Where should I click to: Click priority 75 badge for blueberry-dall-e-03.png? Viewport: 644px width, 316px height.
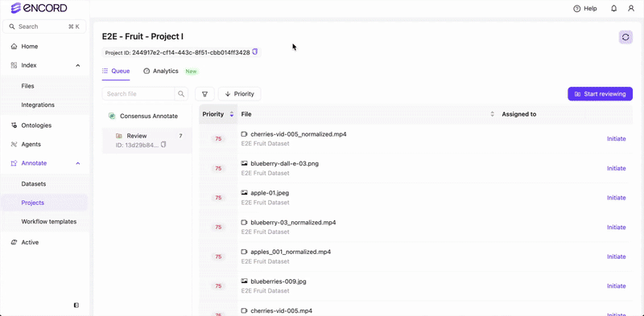[218, 168]
